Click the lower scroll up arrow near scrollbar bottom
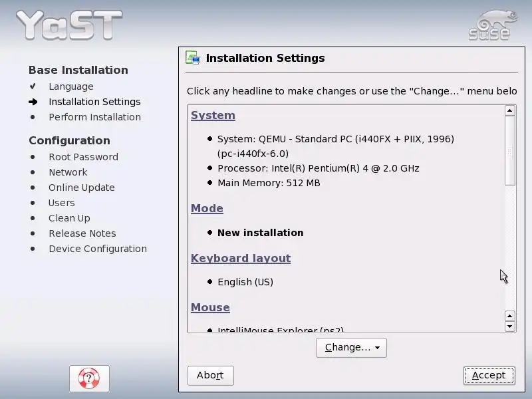532x399 pixels. click(509, 316)
